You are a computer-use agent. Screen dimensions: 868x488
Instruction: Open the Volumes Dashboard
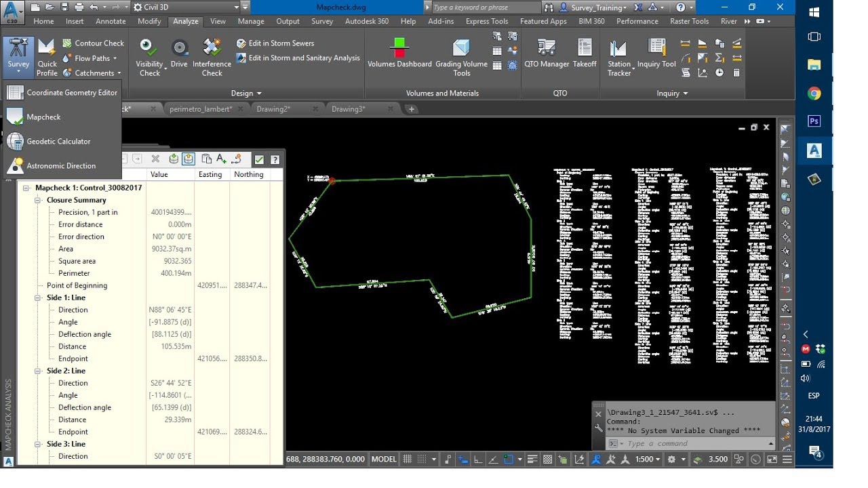[x=399, y=54]
